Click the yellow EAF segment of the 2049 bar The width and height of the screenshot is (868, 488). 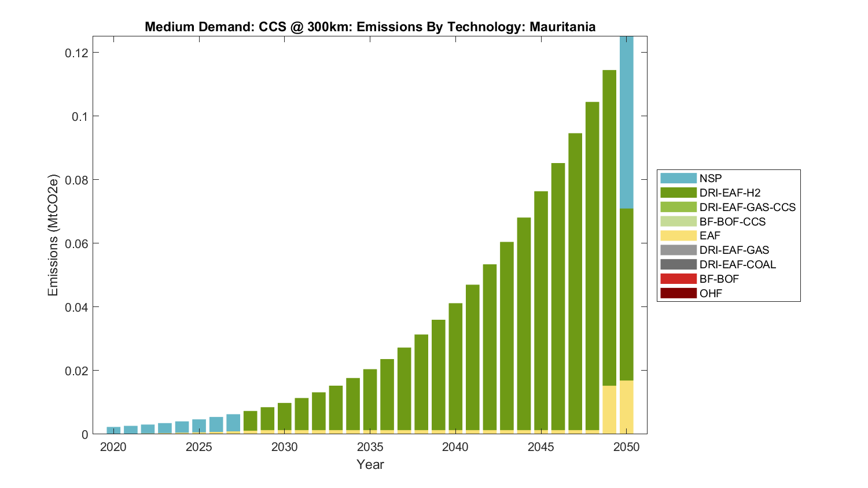point(609,409)
